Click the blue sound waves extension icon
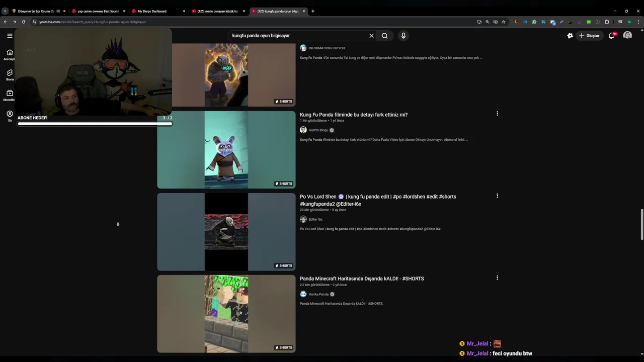Viewport: 644px width, 362px height. [525, 22]
